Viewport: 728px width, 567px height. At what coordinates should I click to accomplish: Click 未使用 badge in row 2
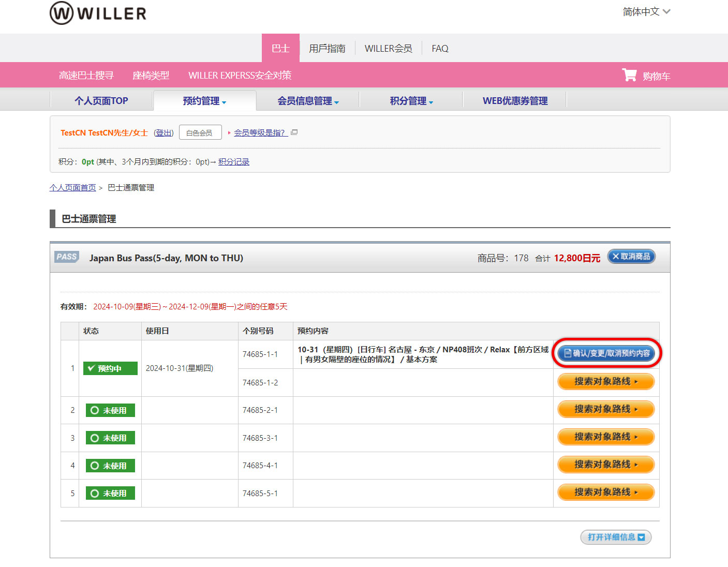110,410
